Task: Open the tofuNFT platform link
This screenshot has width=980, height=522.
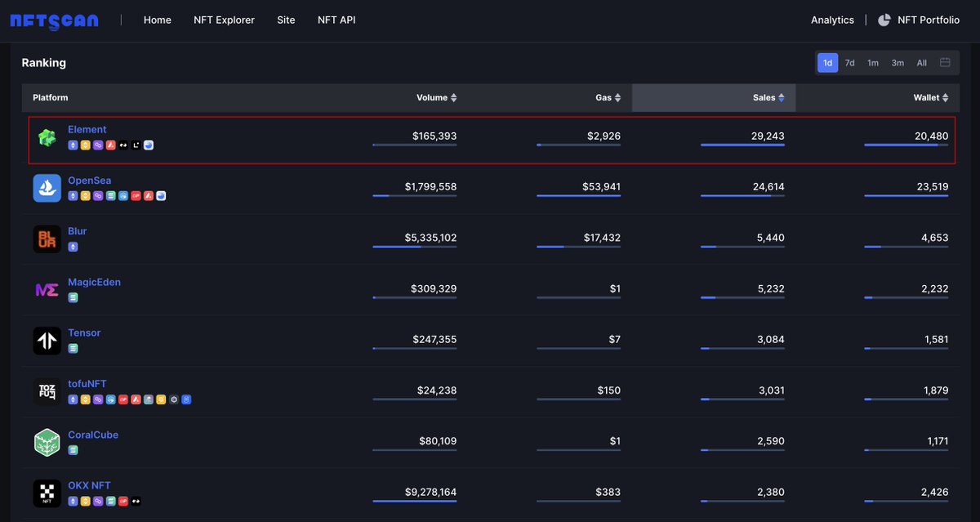Action: click(x=87, y=384)
